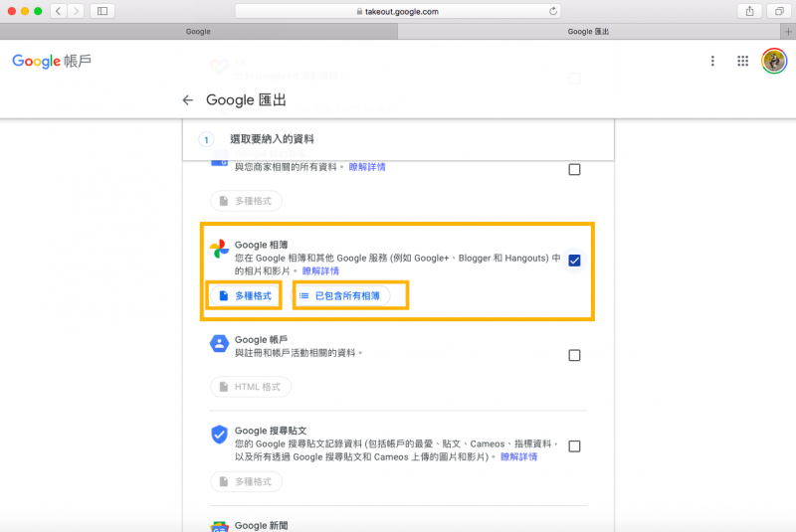Open the Google apps grid
This screenshot has height=532, width=796.
[x=742, y=61]
